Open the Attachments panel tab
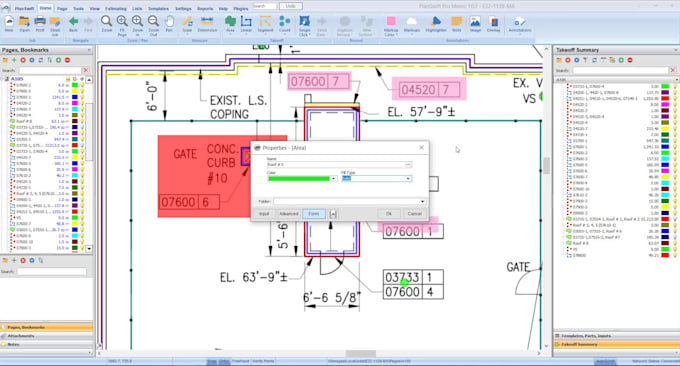The width and height of the screenshot is (680, 366). pyautogui.click(x=46, y=336)
